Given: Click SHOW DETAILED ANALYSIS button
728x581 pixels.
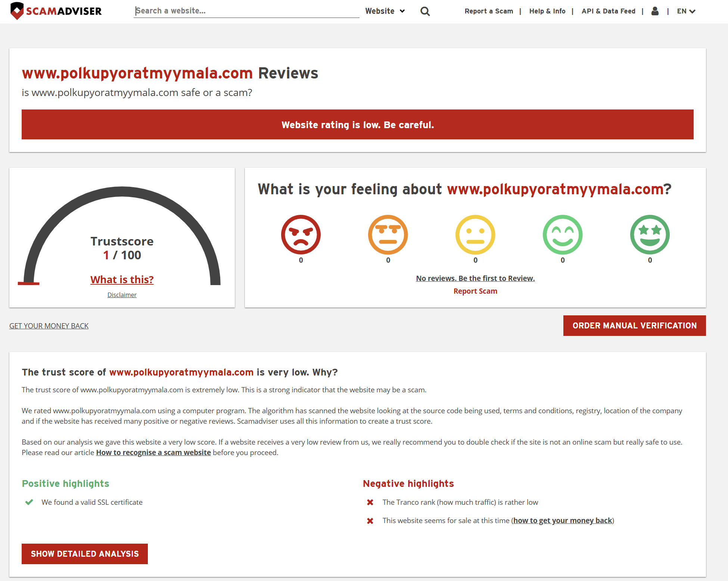Looking at the screenshot, I should click(x=85, y=554).
